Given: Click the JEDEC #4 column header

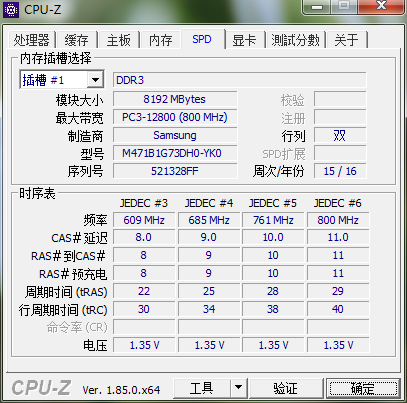Looking at the screenshot, I should coord(209,203).
